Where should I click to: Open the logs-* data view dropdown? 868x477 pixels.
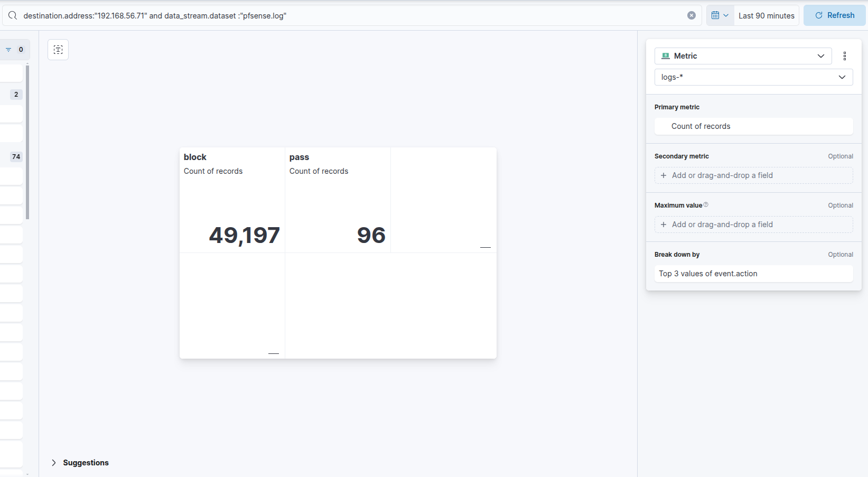point(753,77)
